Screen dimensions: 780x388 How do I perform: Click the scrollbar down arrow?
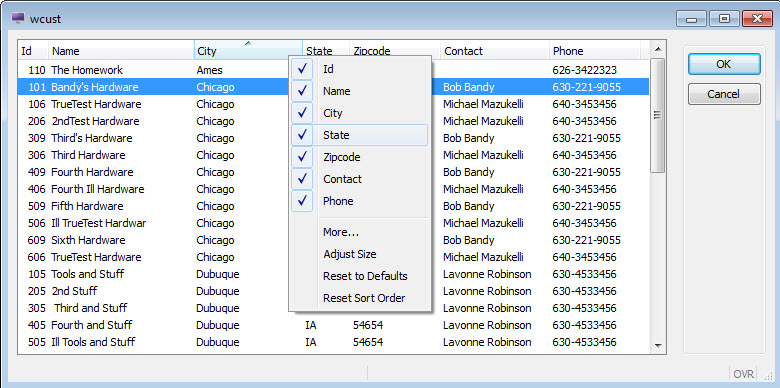658,345
